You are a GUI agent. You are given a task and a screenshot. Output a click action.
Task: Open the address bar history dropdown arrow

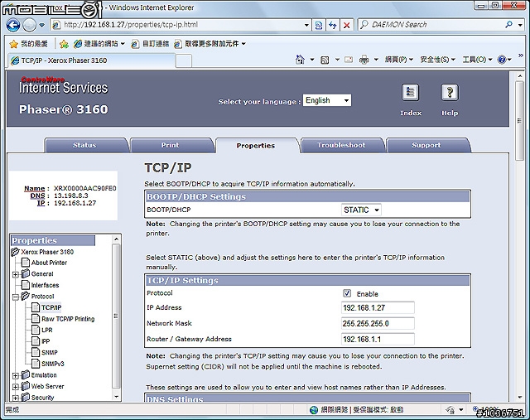tap(306, 25)
